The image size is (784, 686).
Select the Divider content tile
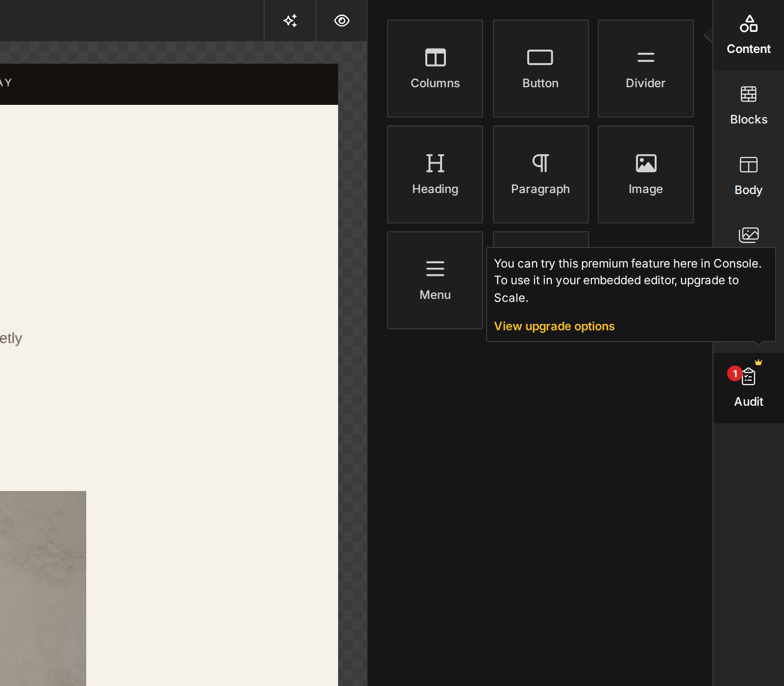tap(646, 69)
